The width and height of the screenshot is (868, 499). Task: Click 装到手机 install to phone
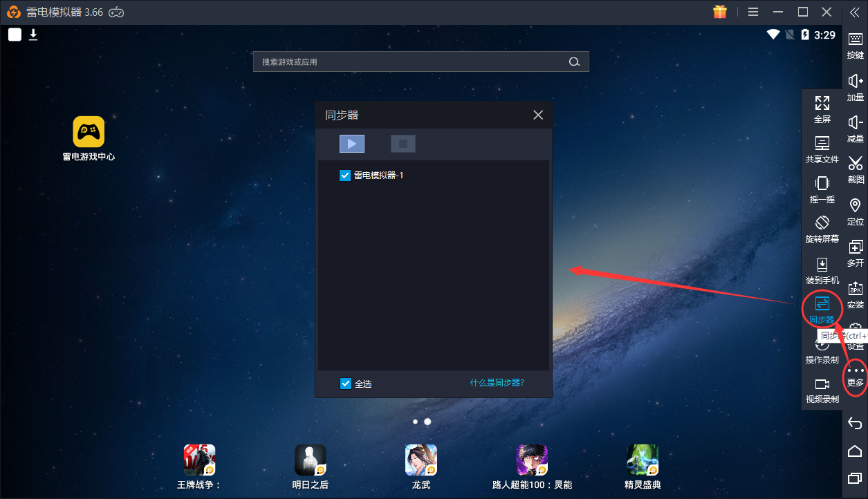(x=822, y=271)
